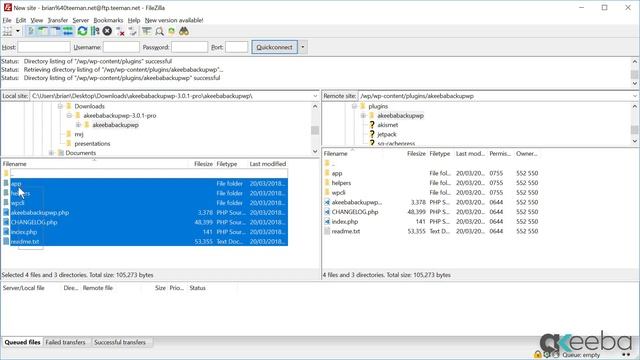Select the akismet folder in remote tree
Viewport: 640px width, 360px height.
tap(387, 125)
